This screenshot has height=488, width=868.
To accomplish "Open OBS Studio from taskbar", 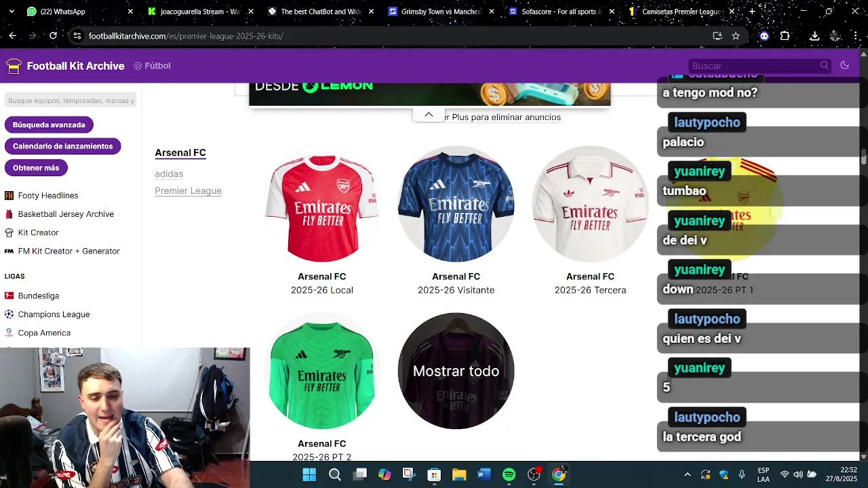I will [x=534, y=474].
